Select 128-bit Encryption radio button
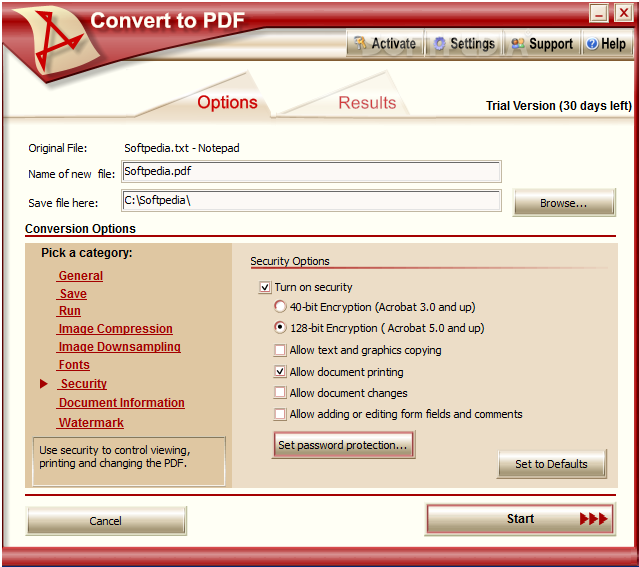 click(280, 328)
